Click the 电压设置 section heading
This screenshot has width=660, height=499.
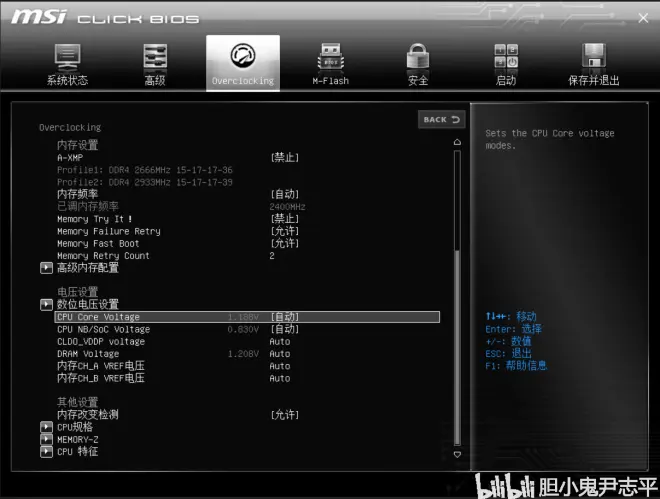pos(77,292)
